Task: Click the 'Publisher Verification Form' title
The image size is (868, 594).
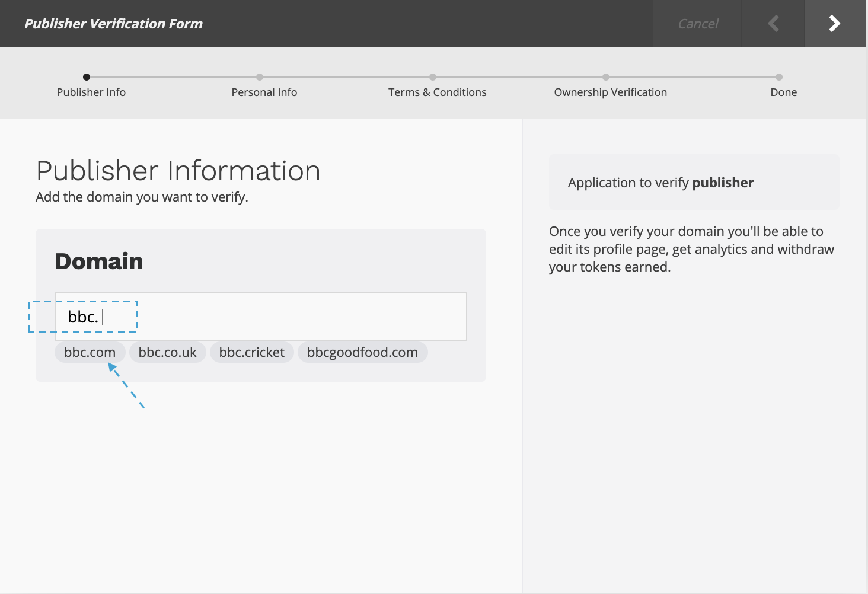Action: point(114,24)
